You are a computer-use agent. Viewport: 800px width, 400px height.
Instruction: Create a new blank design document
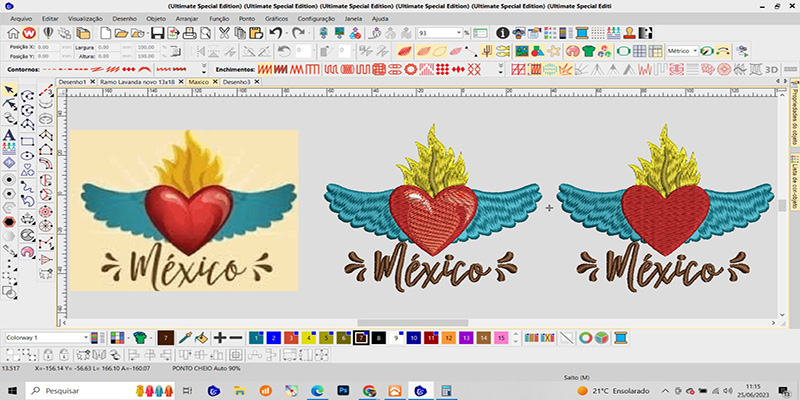coord(103,33)
